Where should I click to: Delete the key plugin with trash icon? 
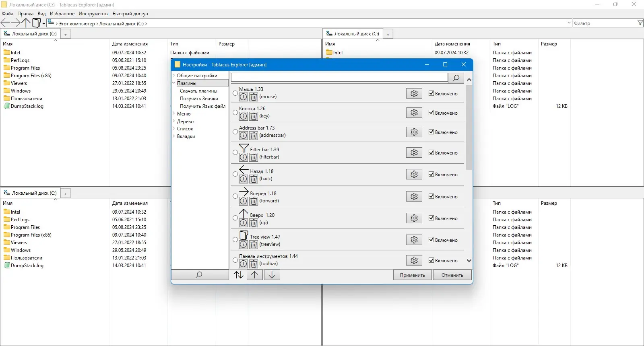tap(254, 116)
